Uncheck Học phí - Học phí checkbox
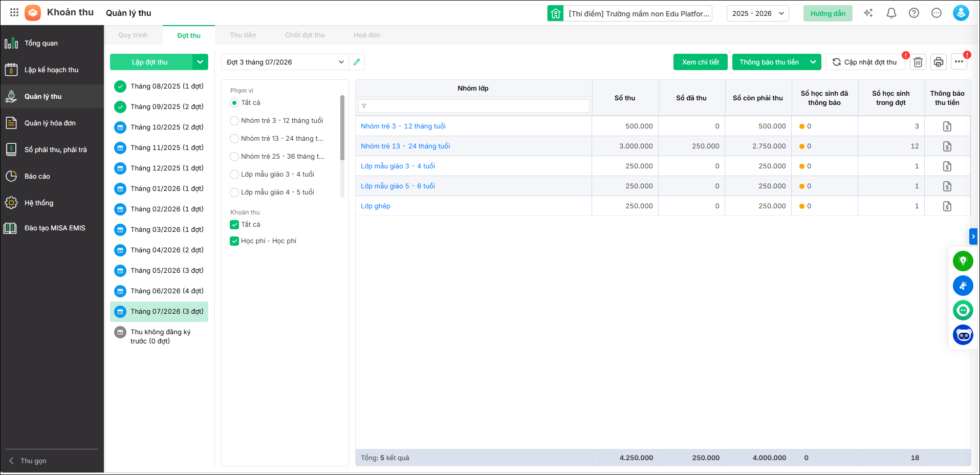Image resolution: width=980 pixels, height=475 pixels. 234,241
